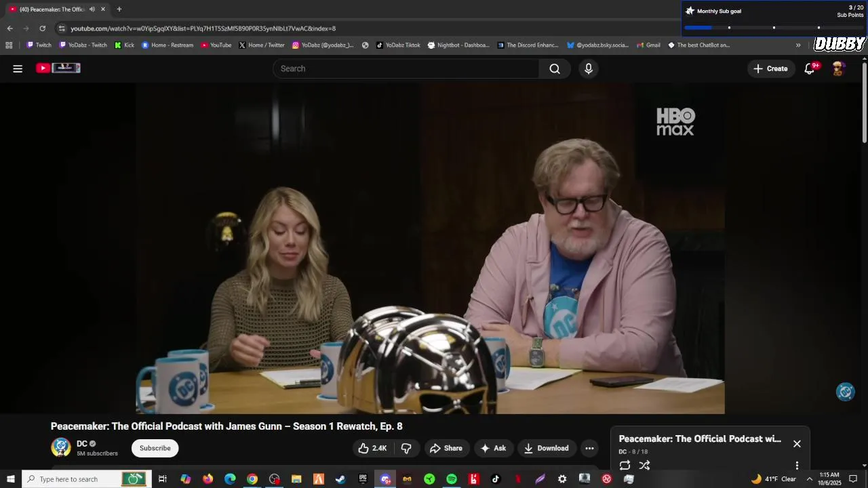Open The Discord Enhanc... bookmark
Screen dimensions: 868x488
[x=528, y=45]
